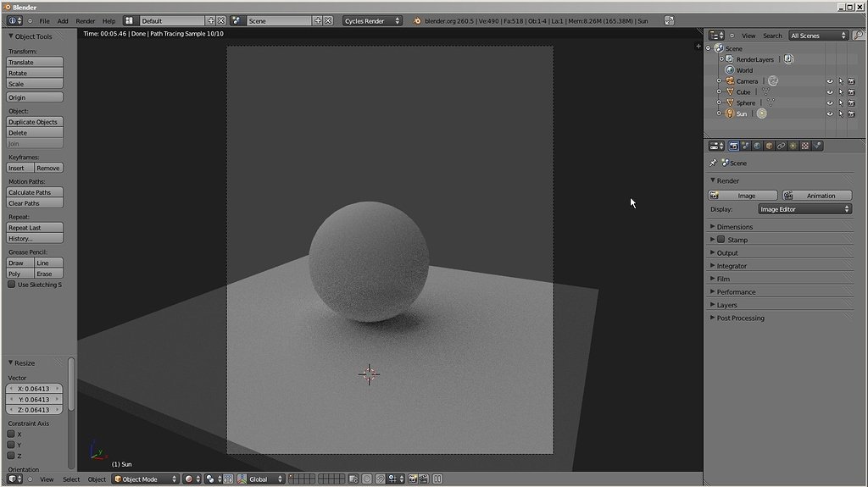
Task: Open the outliner View menu
Action: pos(748,36)
